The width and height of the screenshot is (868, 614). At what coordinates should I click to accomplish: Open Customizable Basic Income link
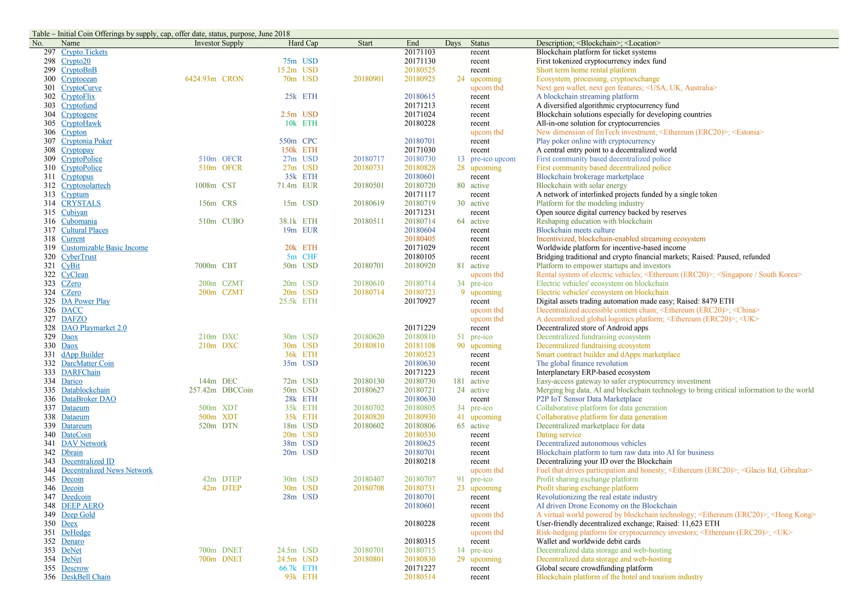(104, 248)
